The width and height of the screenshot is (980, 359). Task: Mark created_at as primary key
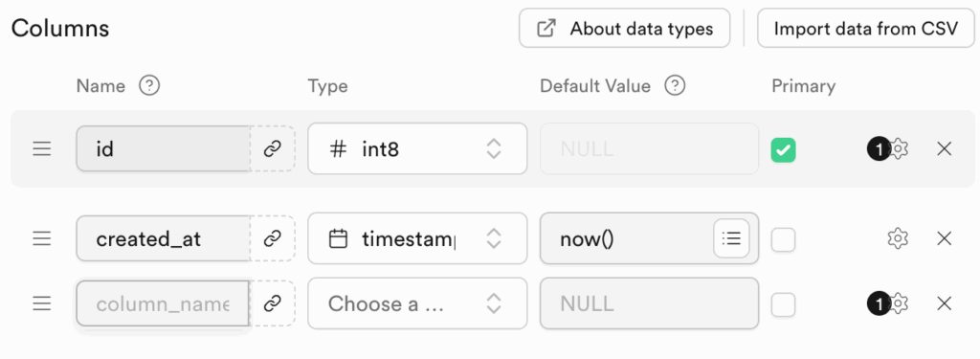click(783, 239)
